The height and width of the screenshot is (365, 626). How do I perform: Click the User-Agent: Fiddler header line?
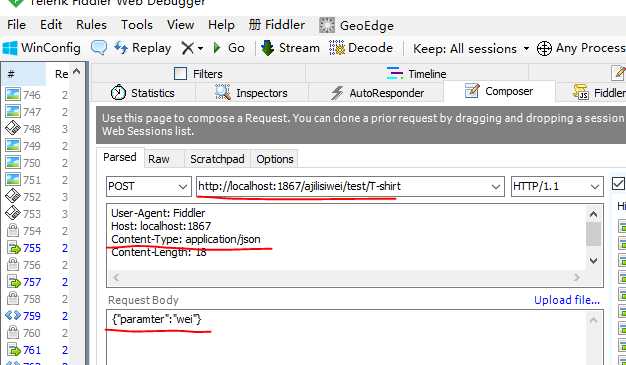click(x=158, y=213)
